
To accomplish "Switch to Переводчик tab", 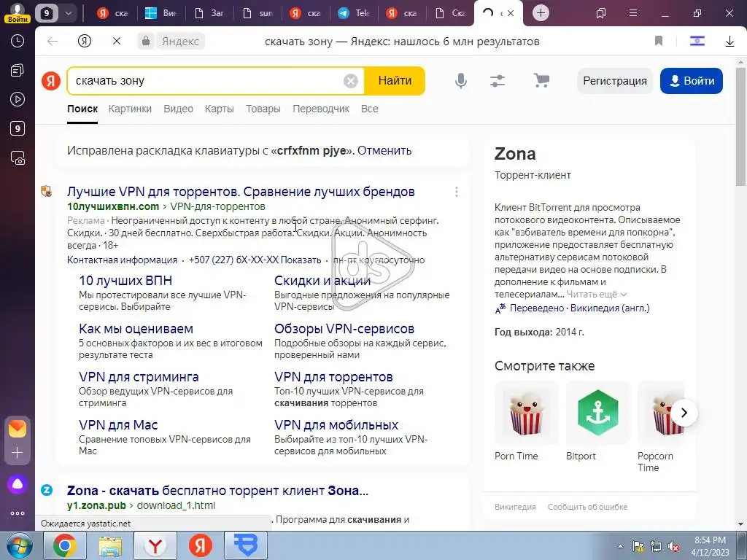I will pyautogui.click(x=321, y=109).
